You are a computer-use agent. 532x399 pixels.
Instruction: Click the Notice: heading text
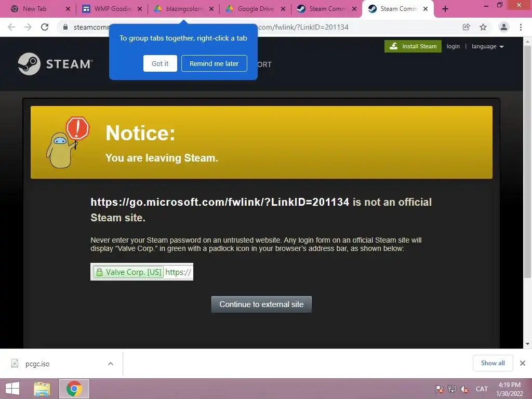pos(140,132)
